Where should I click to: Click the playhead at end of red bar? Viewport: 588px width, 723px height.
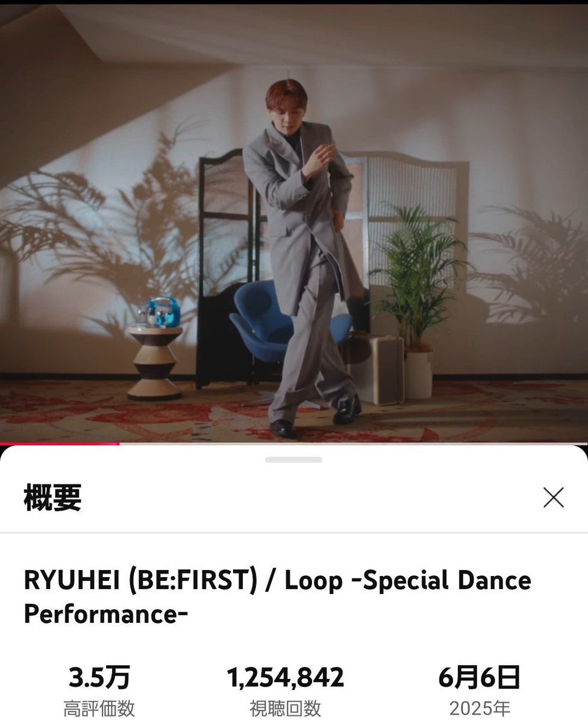(119, 444)
